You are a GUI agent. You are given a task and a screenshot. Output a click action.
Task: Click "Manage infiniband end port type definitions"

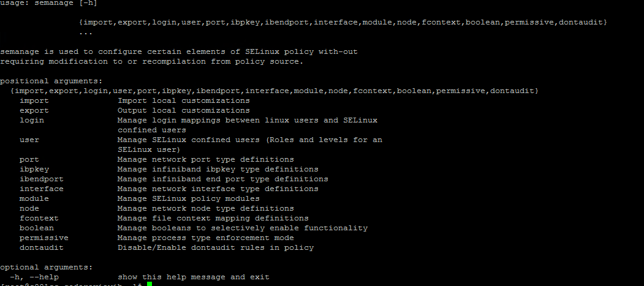tap(222, 179)
